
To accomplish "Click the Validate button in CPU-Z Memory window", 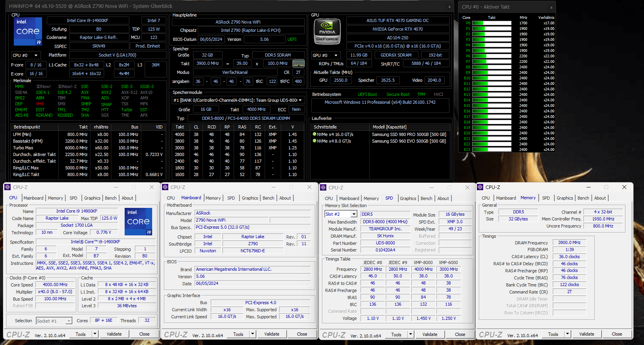I will (x=587, y=334).
